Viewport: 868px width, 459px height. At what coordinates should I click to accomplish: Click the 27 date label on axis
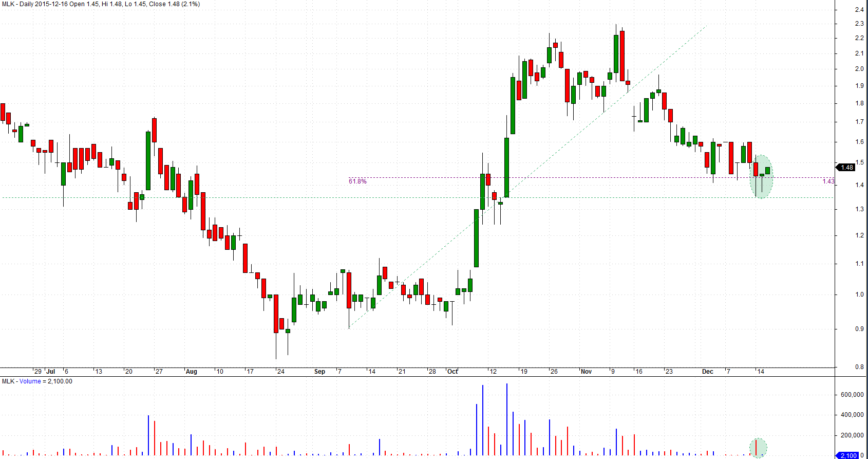tap(159, 372)
